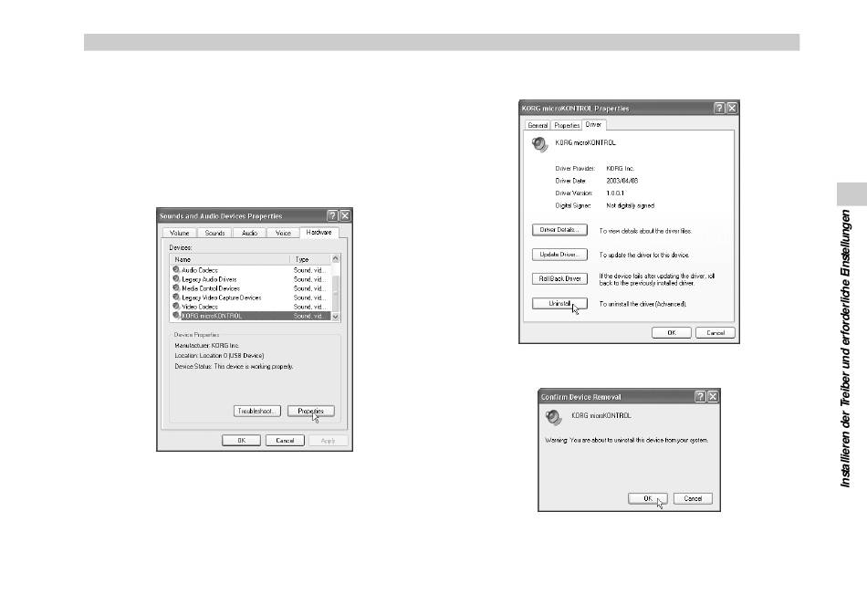867x616 pixels.
Task: Click the Update Driver button
Action: coord(559,255)
